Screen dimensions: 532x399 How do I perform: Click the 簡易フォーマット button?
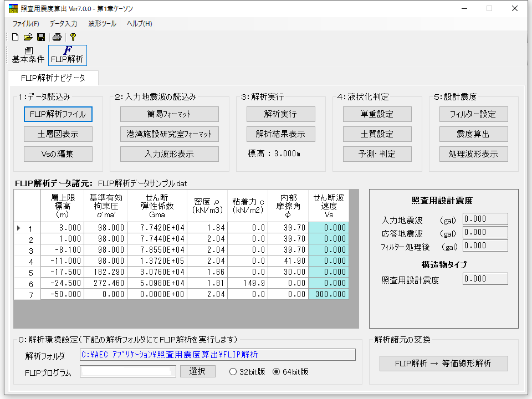coord(170,114)
